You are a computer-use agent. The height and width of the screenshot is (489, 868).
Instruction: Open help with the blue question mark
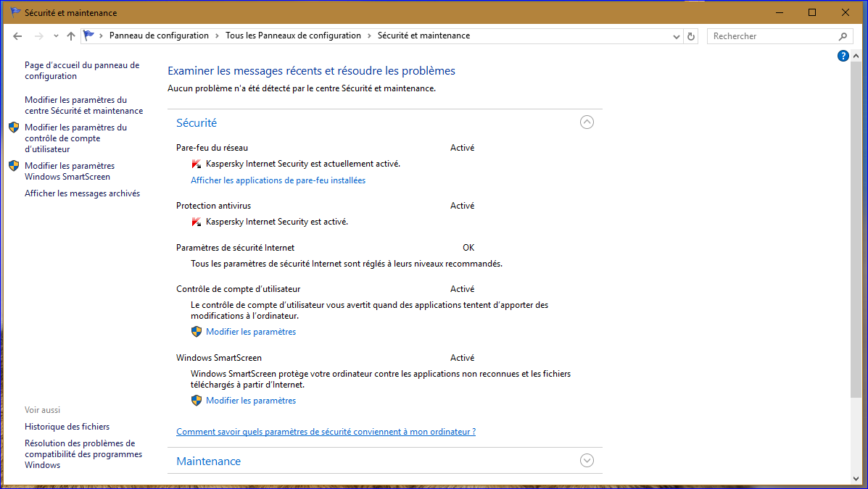pyautogui.click(x=843, y=56)
